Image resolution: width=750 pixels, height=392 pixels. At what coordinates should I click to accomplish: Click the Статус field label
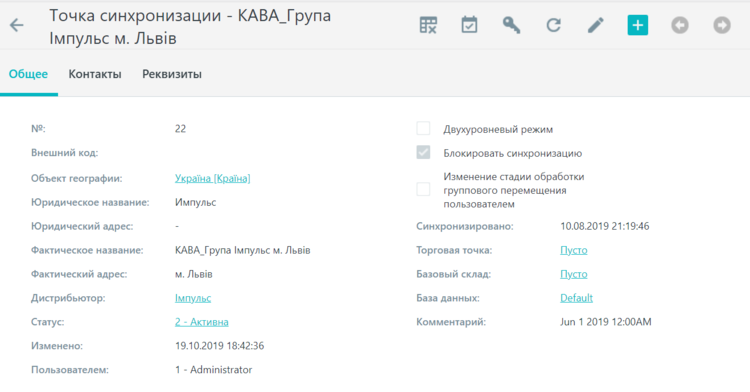pos(47,322)
